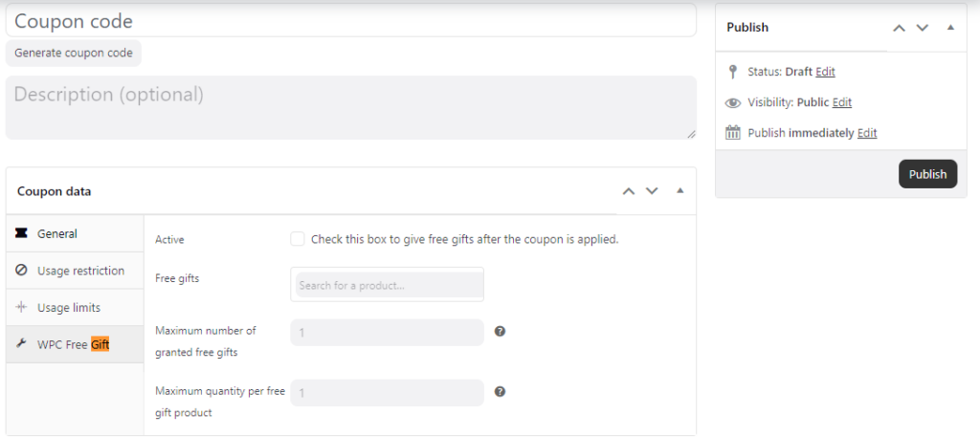Click the Usage restriction ban icon
Image resolution: width=980 pixels, height=437 pixels.
coord(21,271)
